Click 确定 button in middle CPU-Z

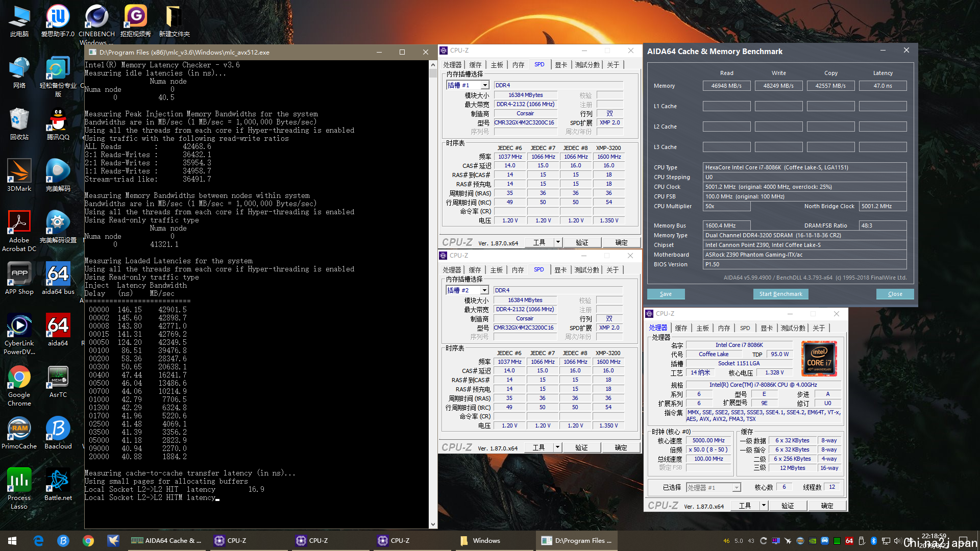click(x=621, y=447)
